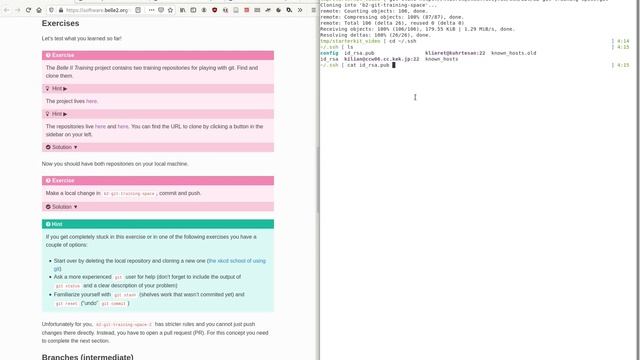Go back in the browser history
Viewport: 640px width, 360px height.
click(7, 10)
